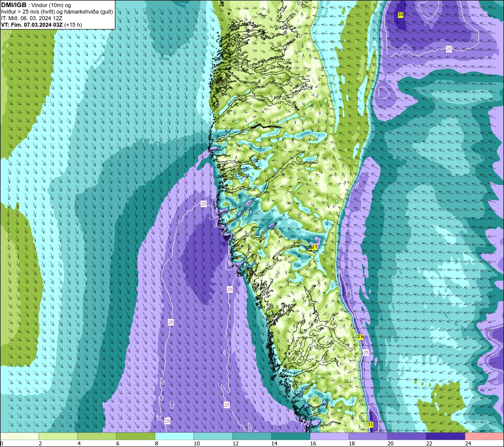Click the legend scale number 22

(x=429, y=443)
